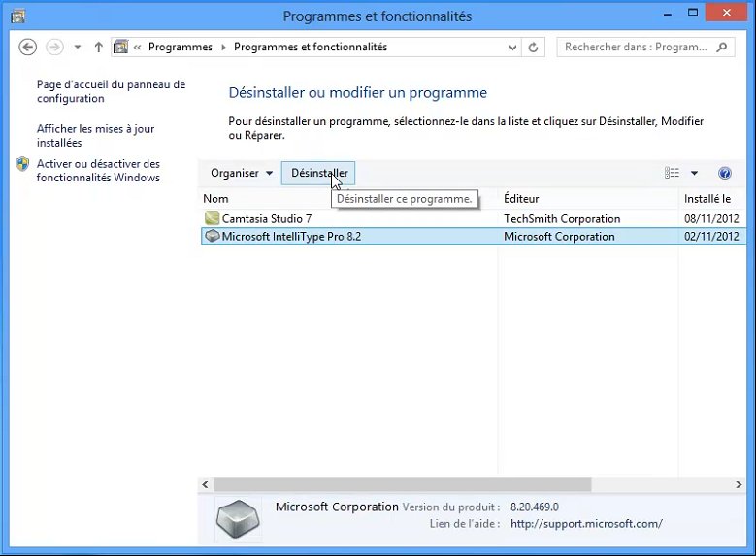Click TechSmith Corporation publisher cell
This screenshot has height=556, width=756.
click(x=562, y=218)
